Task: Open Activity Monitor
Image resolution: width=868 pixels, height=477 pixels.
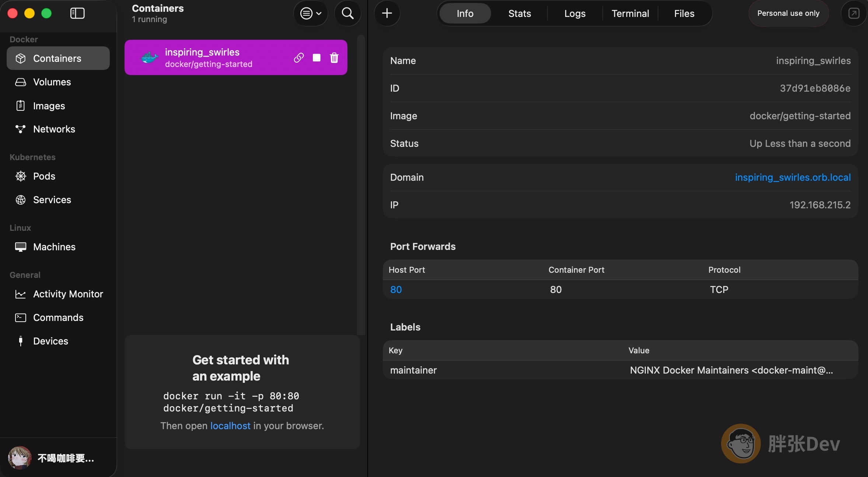Action: click(x=58, y=294)
